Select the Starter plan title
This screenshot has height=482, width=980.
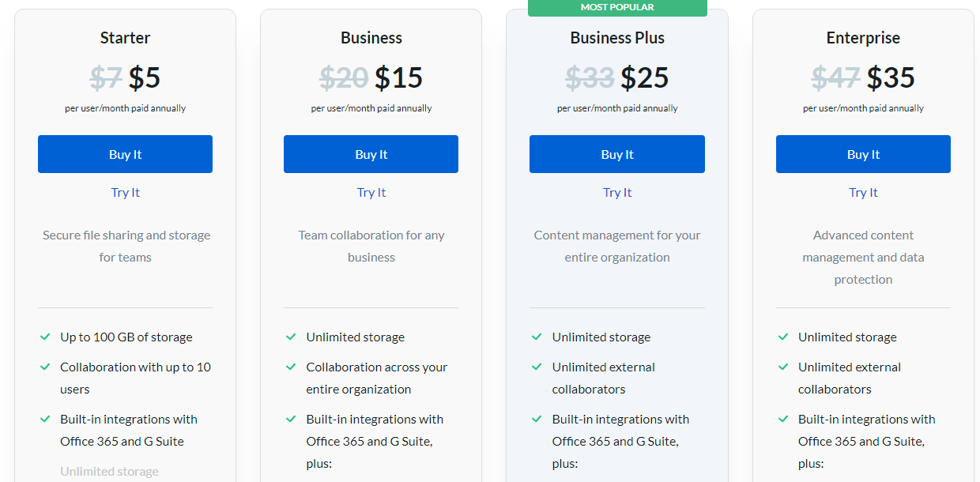125,38
